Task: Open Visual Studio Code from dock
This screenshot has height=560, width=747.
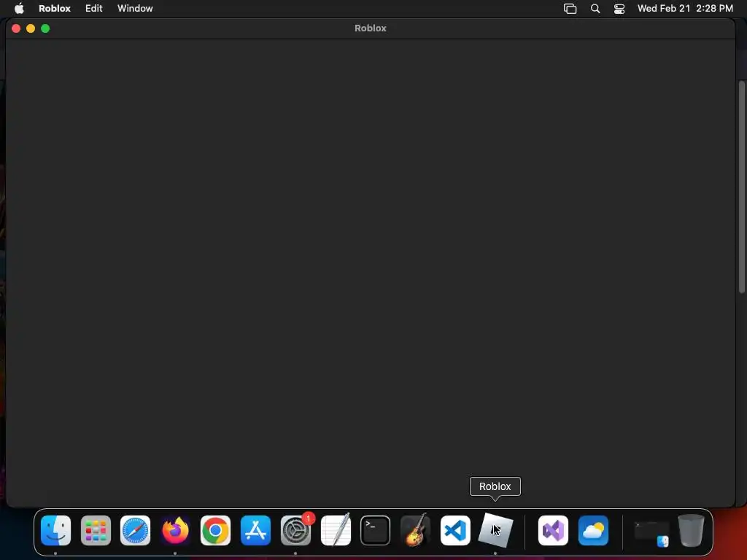Action: tap(455, 530)
